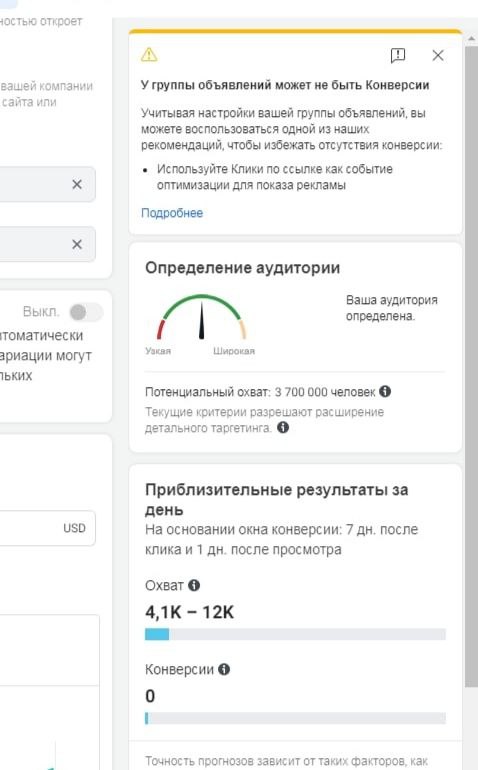Click the Широкая gauge label
Viewport: 478px width, 770px height.
point(234,351)
